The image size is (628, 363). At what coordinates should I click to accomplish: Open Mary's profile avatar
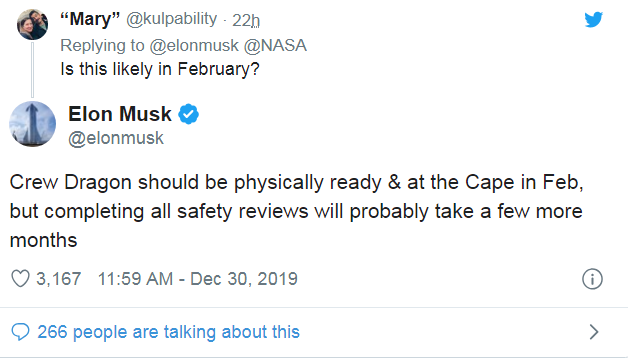(x=32, y=24)
